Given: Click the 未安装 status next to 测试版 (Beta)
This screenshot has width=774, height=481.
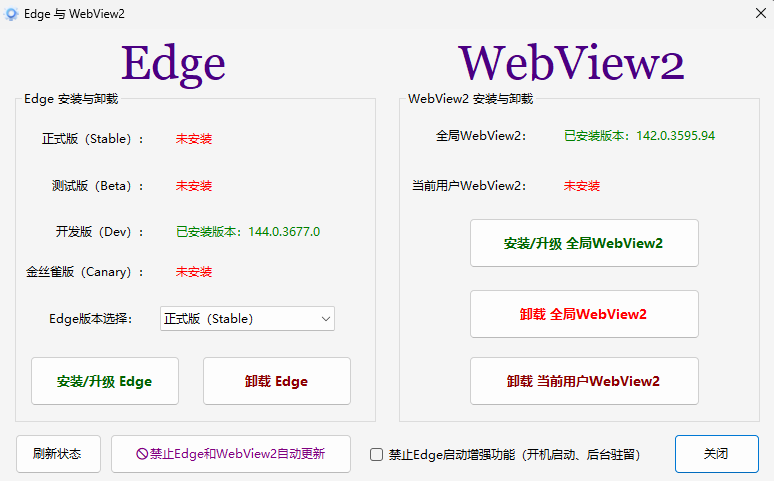Looking at the screenshot, I should click(194, 186).
